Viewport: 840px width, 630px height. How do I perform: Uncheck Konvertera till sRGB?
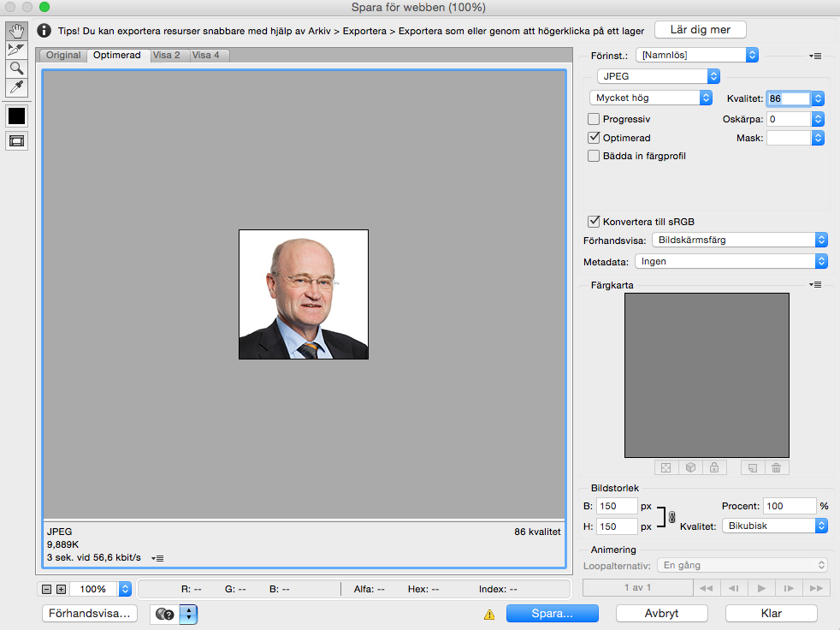click(594, 222)
